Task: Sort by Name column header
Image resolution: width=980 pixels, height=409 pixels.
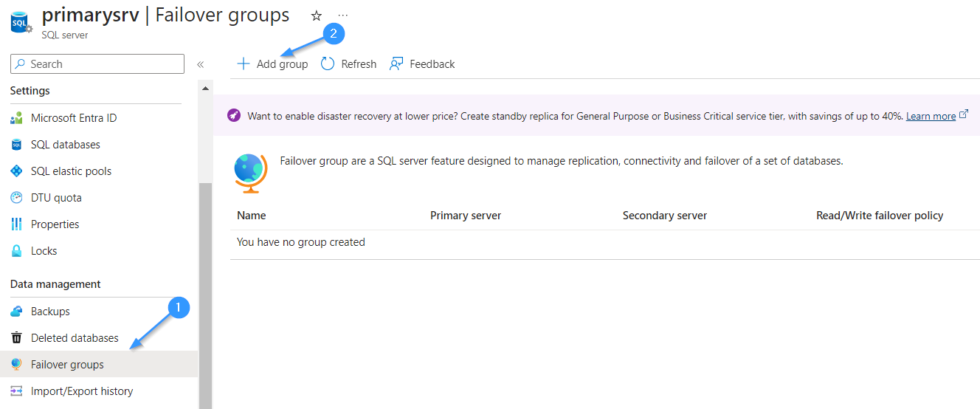Action: pyautogui.click(x=251, y=216)
